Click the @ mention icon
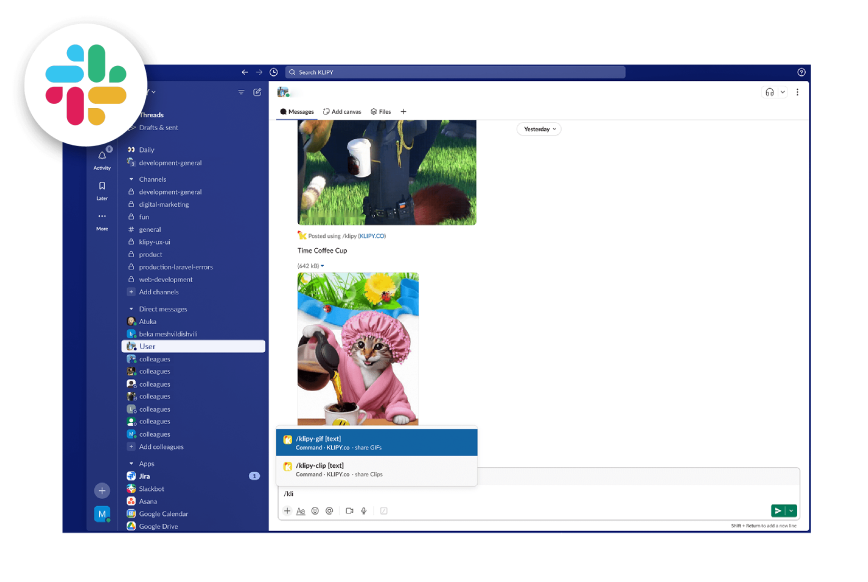This screenshot has width=868, height=582. click(330, 510)
